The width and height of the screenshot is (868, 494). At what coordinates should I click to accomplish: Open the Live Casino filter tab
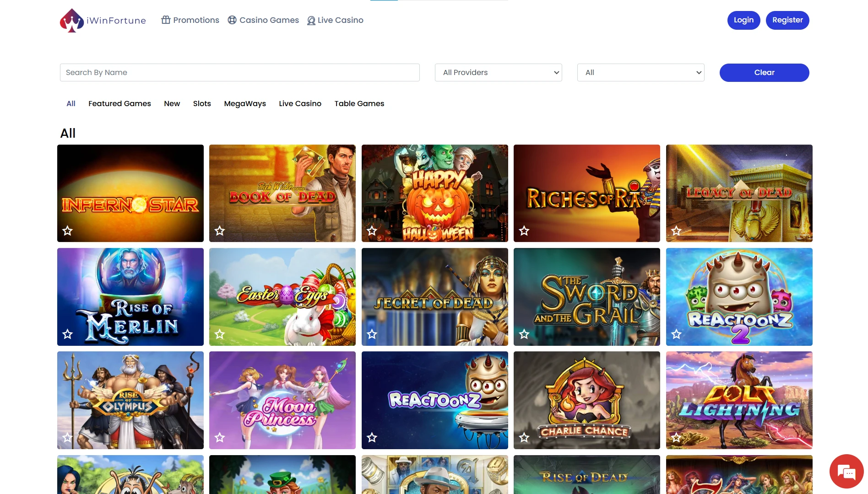point(300,103)
